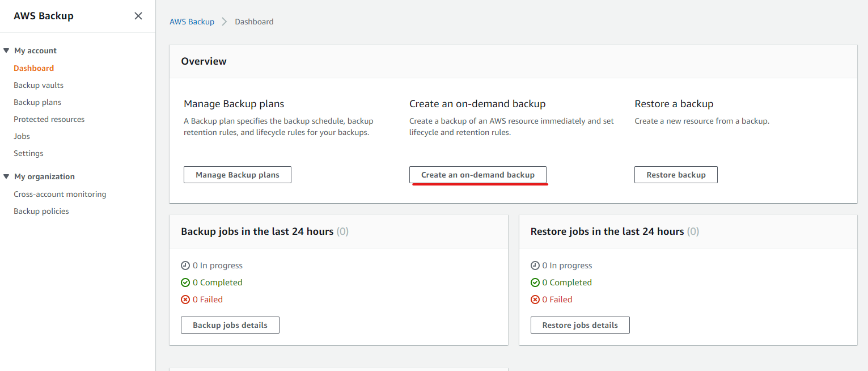Click the restore jobs Failed cross icon
Viewport: 868px width, 371px height.
[535, 300]
